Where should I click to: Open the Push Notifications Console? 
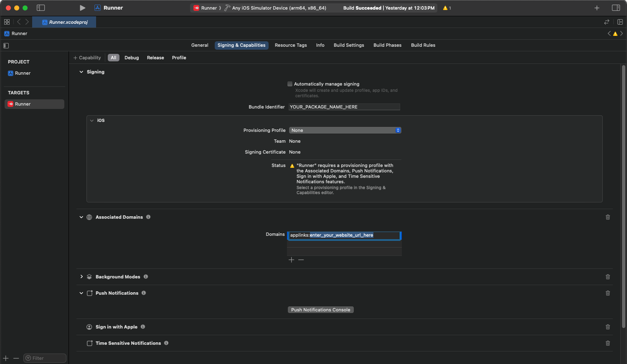coord(321,310)
